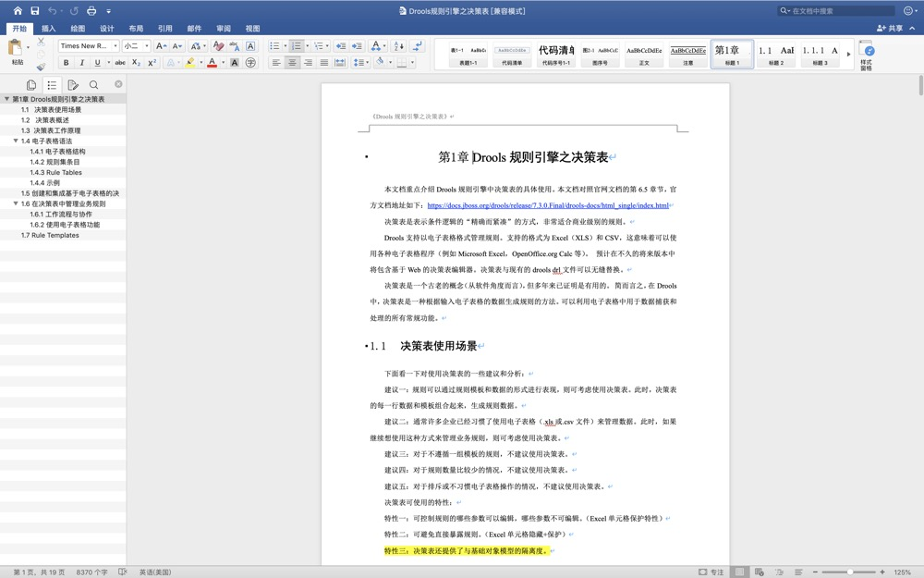
Task: Undo the last action
Action: pyautogui.click(x=52, y=10)
